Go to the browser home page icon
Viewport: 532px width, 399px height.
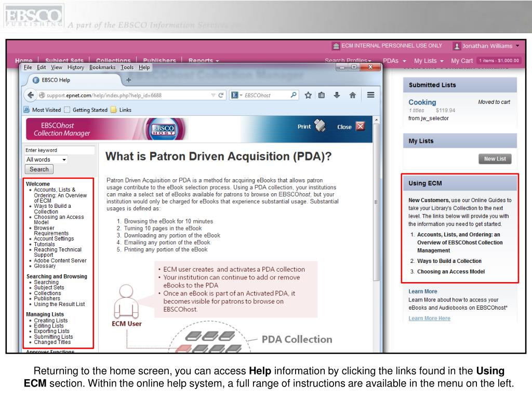pyautogui.click(x=353, y=96)
